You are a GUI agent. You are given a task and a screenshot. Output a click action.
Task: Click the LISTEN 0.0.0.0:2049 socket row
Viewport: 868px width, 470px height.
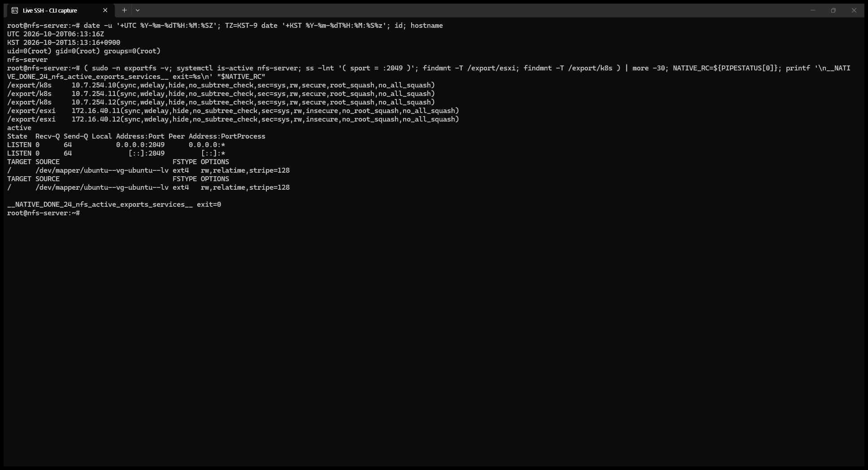coord(116,145)
